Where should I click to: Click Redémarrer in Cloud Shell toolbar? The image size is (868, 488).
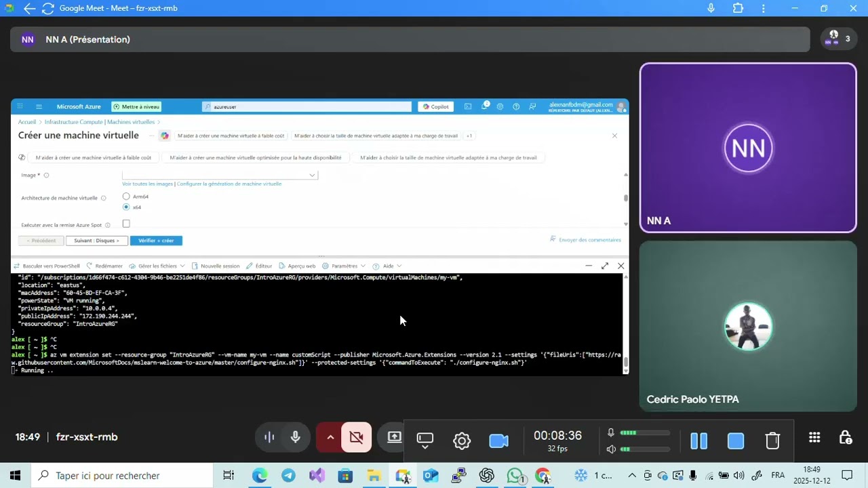[104, 266]
